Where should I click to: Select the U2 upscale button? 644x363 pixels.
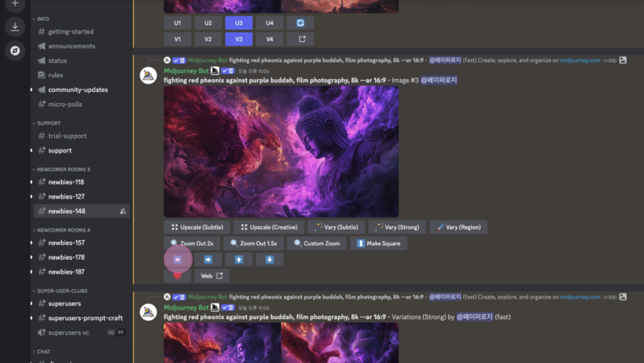(x=208, y=23)
